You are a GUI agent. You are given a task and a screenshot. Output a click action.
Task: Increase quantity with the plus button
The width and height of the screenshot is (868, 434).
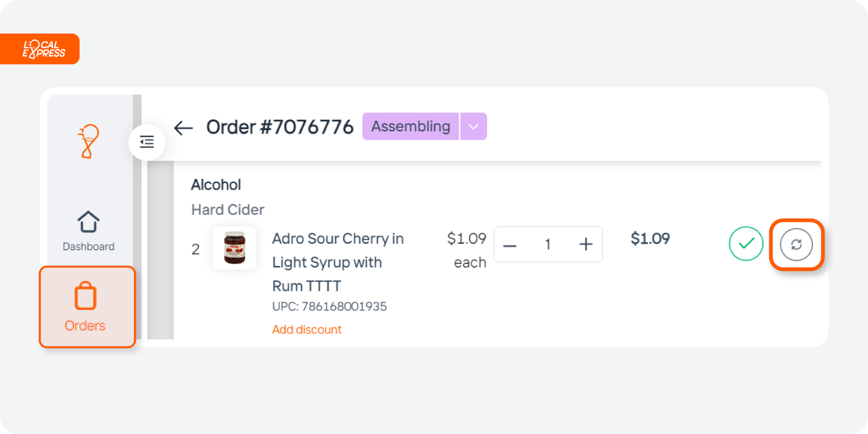(586, 245)
